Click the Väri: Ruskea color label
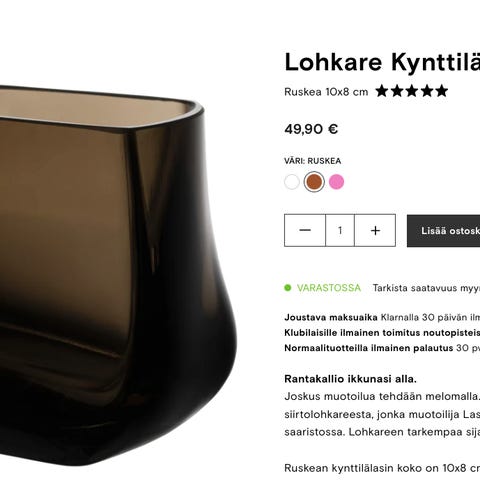The height and width of the screenshot is (480, 480). point(313,161)
